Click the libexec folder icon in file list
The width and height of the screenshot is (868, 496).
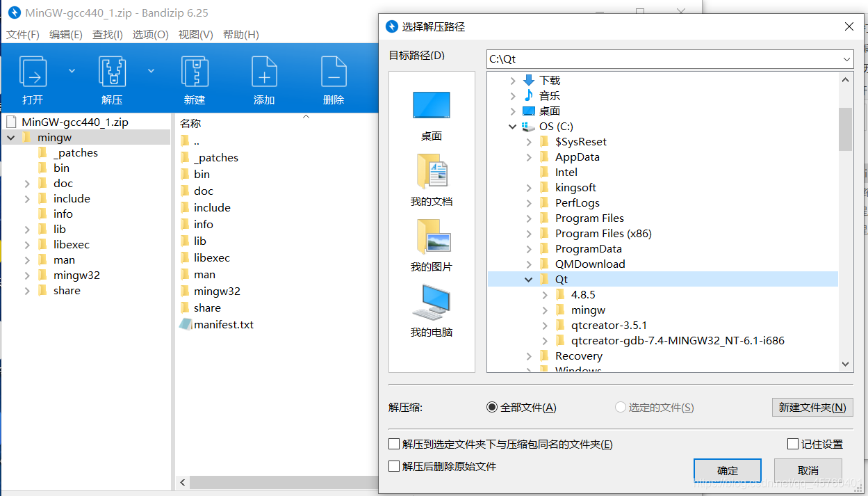[185, 257]
